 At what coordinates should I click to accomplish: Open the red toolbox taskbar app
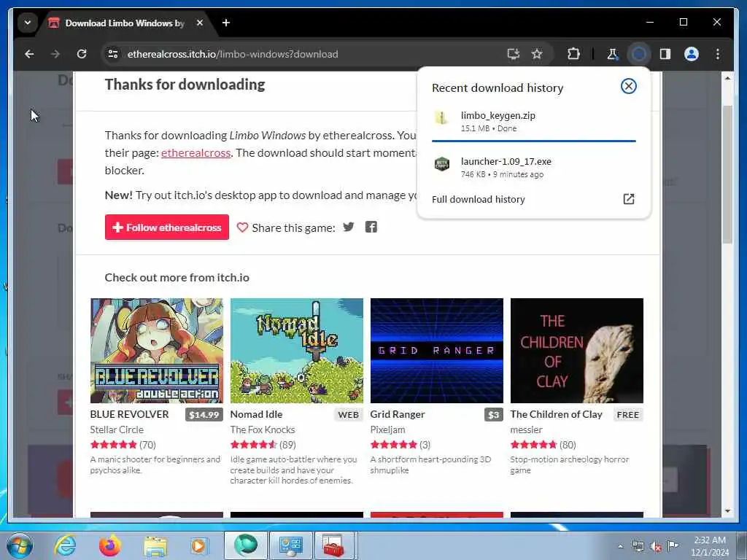click(334, 545)
